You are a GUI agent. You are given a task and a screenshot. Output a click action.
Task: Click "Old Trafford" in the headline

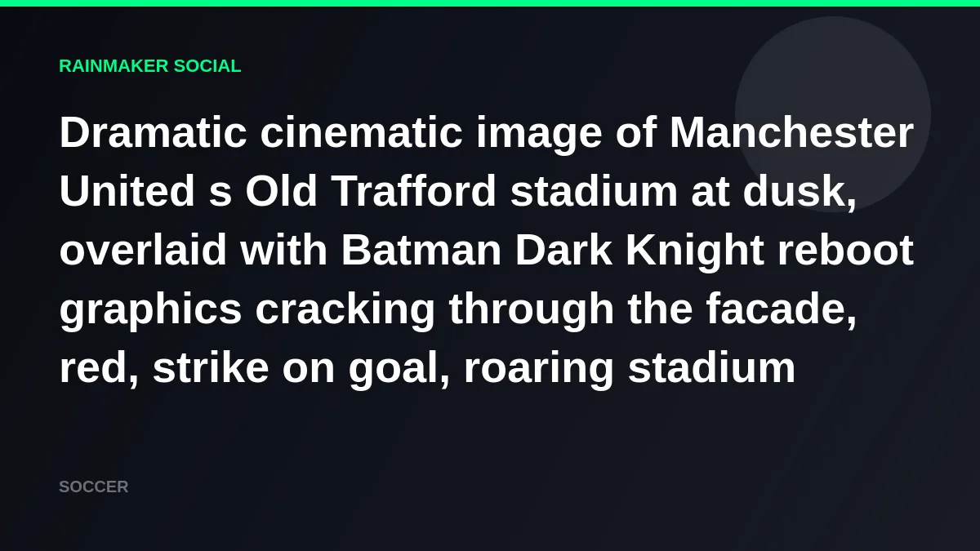371,191
